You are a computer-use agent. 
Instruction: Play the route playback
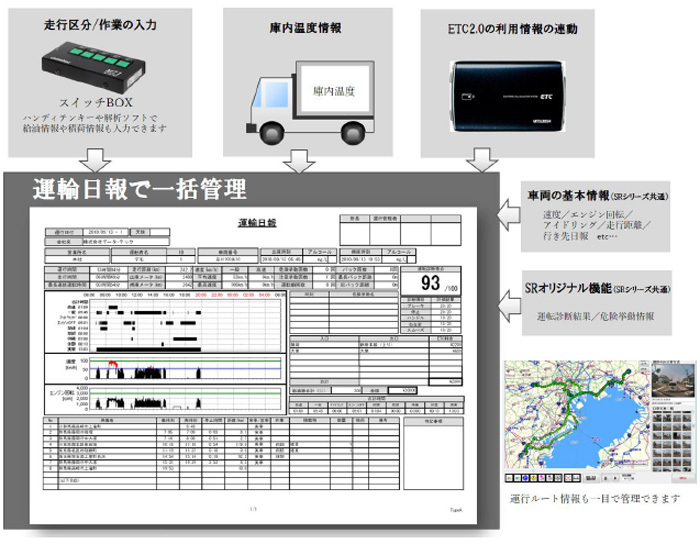(x=615, y=478)
